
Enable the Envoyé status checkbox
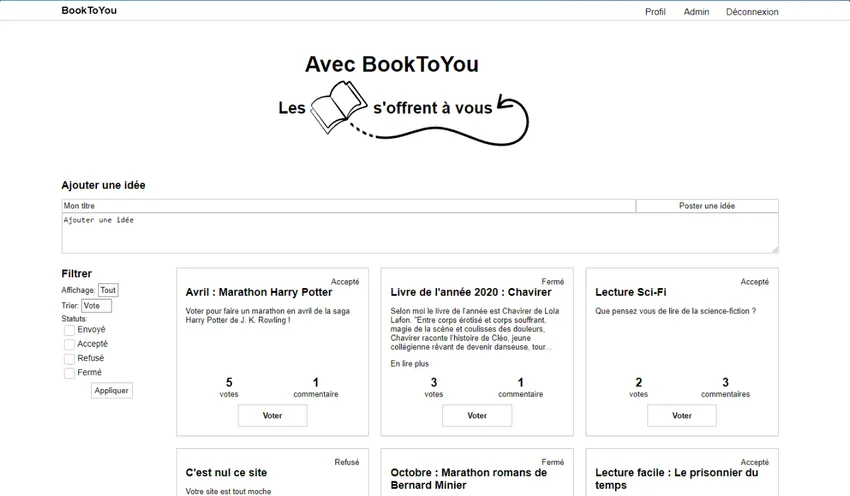pos(69,330)
